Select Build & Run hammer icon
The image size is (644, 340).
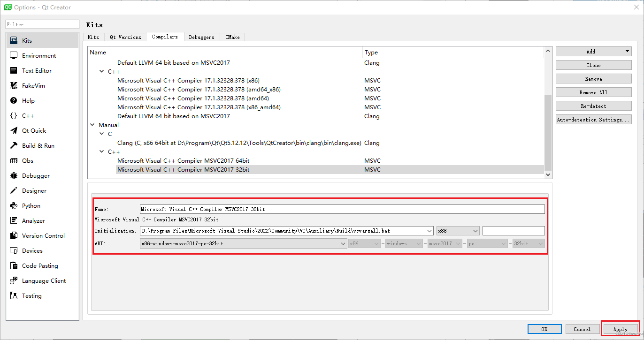pyautogui.click(x=14, y=145)
